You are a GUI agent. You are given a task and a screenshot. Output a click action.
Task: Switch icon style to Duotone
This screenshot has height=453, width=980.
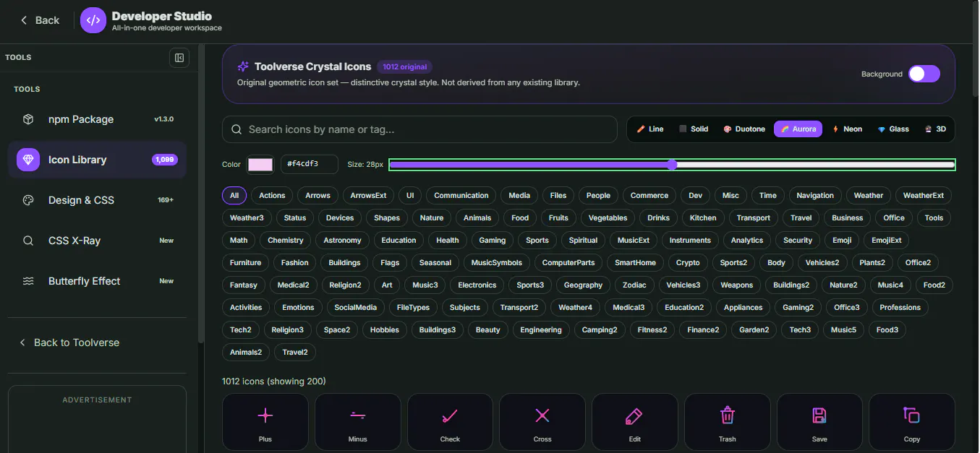coord(744,129)
